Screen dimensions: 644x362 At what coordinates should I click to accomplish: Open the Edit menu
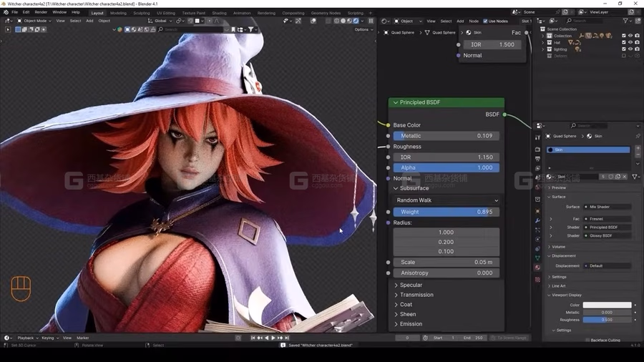pyautogui.click(x=26, y=12)
